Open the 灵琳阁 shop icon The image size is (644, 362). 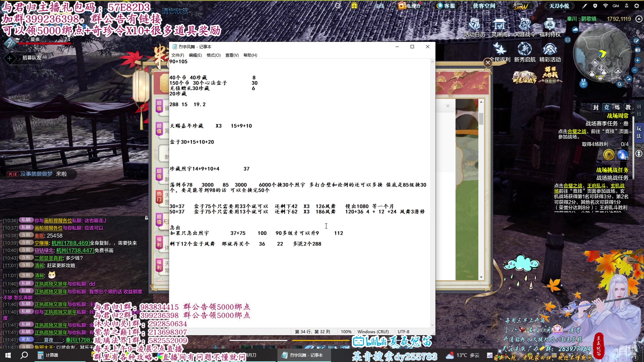[x=499, y=27]
